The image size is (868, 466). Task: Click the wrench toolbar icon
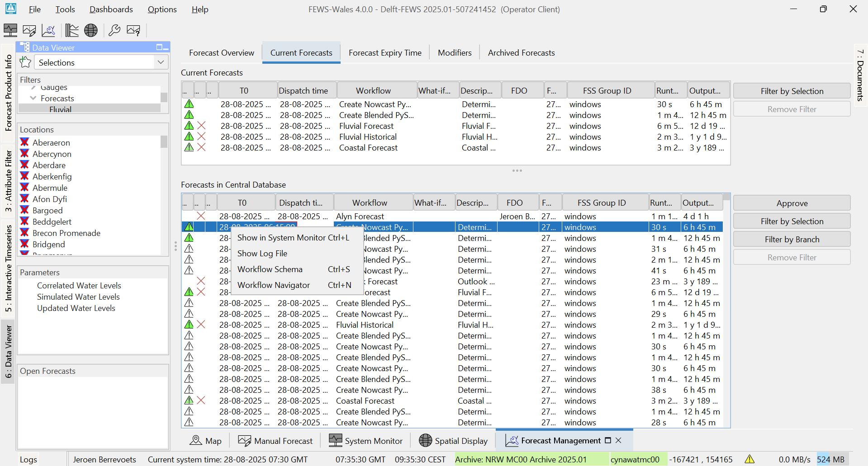click(114, 30)
